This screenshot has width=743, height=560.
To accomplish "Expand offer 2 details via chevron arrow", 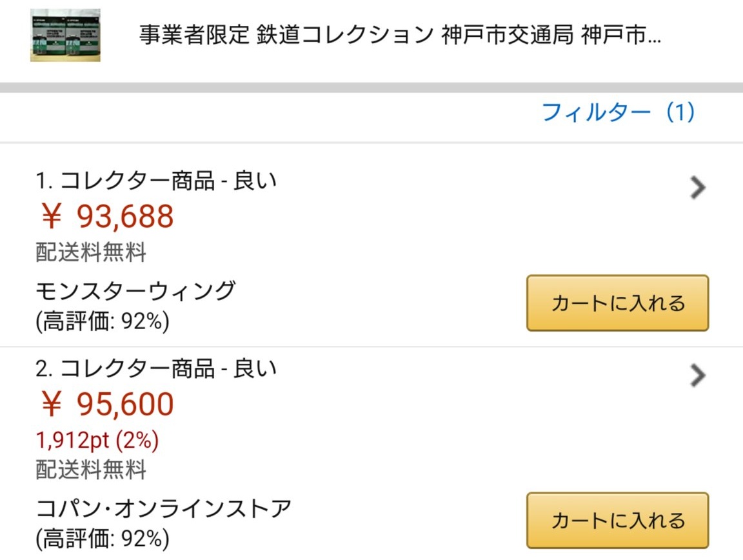I will click(698, 375).
